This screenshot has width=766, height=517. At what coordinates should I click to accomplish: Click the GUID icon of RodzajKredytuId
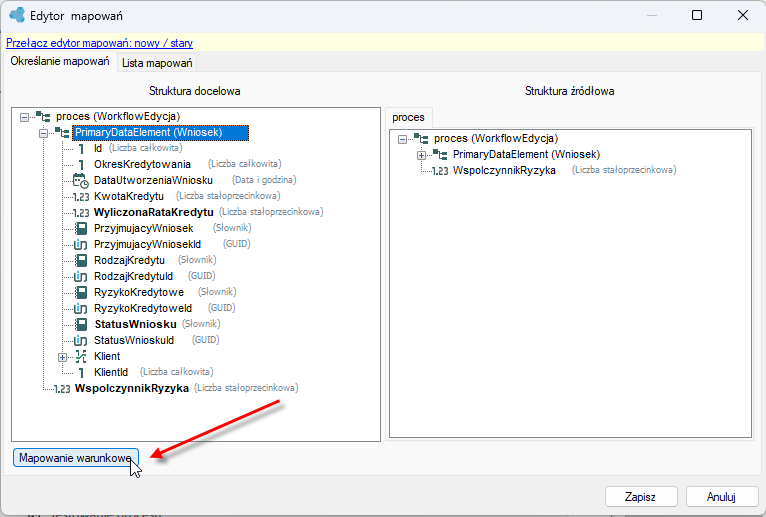pos(81,277)
